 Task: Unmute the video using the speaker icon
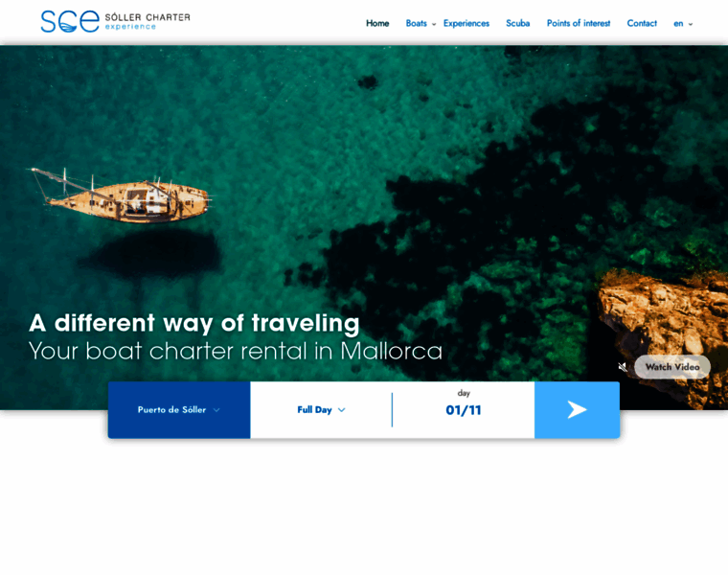pos(623,367)
